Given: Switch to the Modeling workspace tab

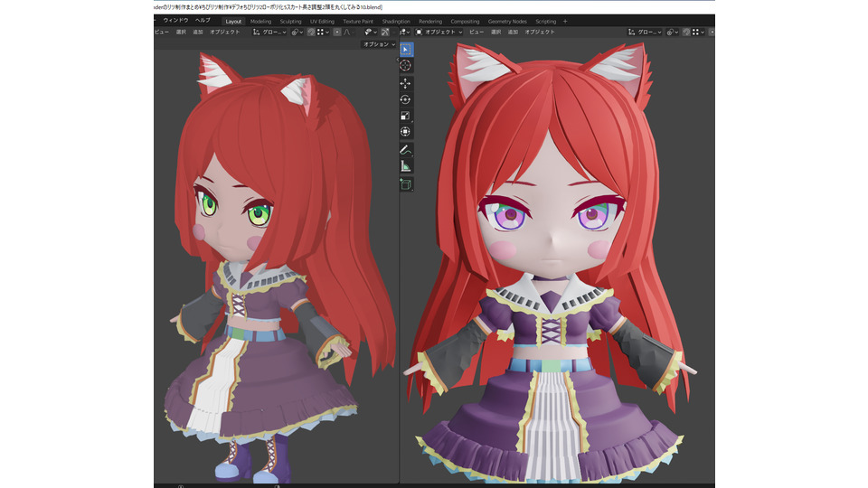Looking at the screenshot, I should click(x=260, y=21).
